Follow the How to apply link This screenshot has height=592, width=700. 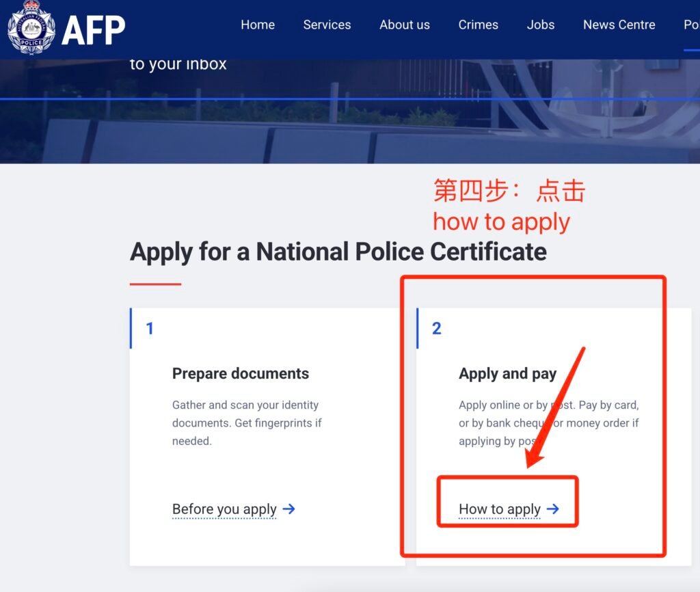pyautogui.click(x=500, y=509)
